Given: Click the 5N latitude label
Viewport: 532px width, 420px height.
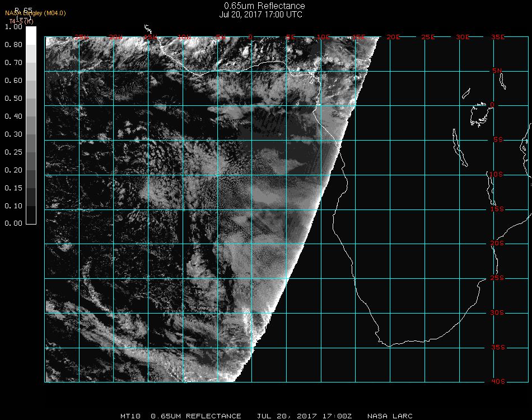Looking at the screenshot, I should point(497,71).
